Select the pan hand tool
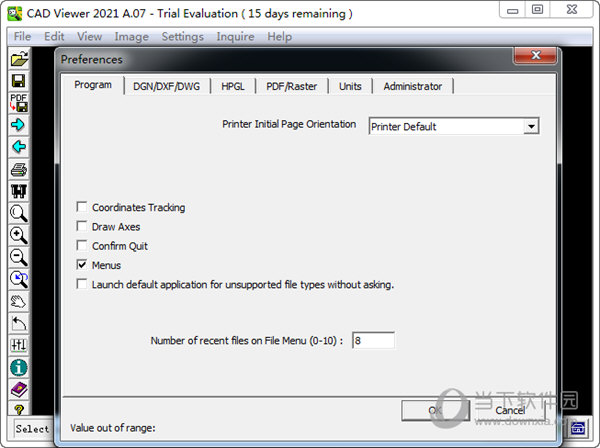 click(19, 302)
